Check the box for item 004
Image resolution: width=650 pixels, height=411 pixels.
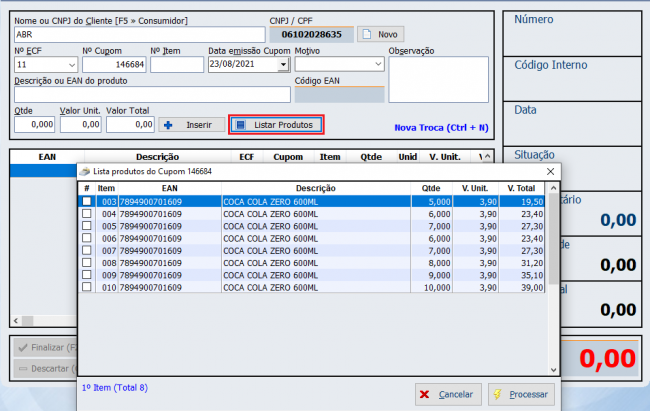tap(87, 214)
